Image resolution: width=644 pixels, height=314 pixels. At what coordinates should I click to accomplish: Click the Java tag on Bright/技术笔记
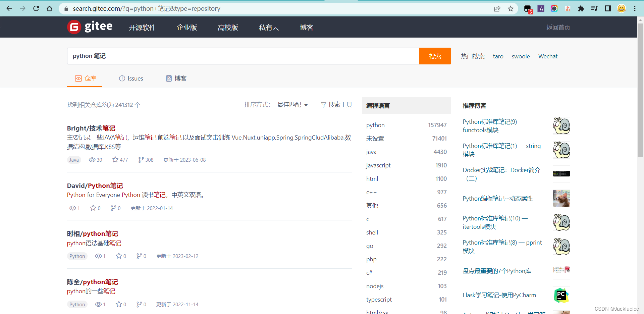coord(74,160)
